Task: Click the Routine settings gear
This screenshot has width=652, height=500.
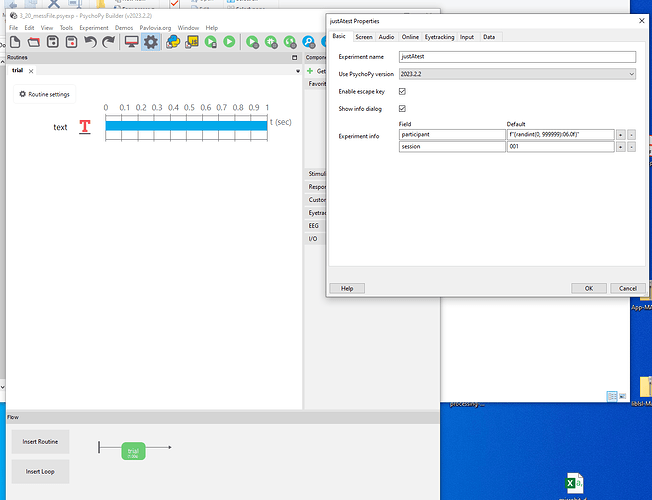Action: pos(22,94)
